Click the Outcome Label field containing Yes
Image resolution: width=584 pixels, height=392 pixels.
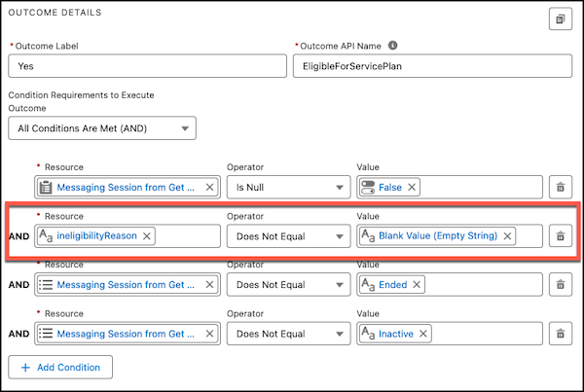148,66
